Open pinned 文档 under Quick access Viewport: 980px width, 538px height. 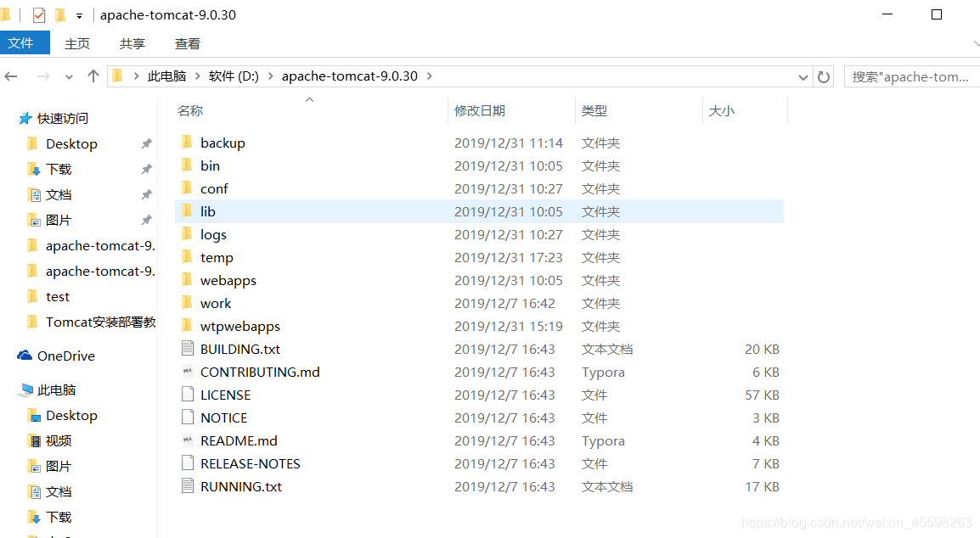59,195
